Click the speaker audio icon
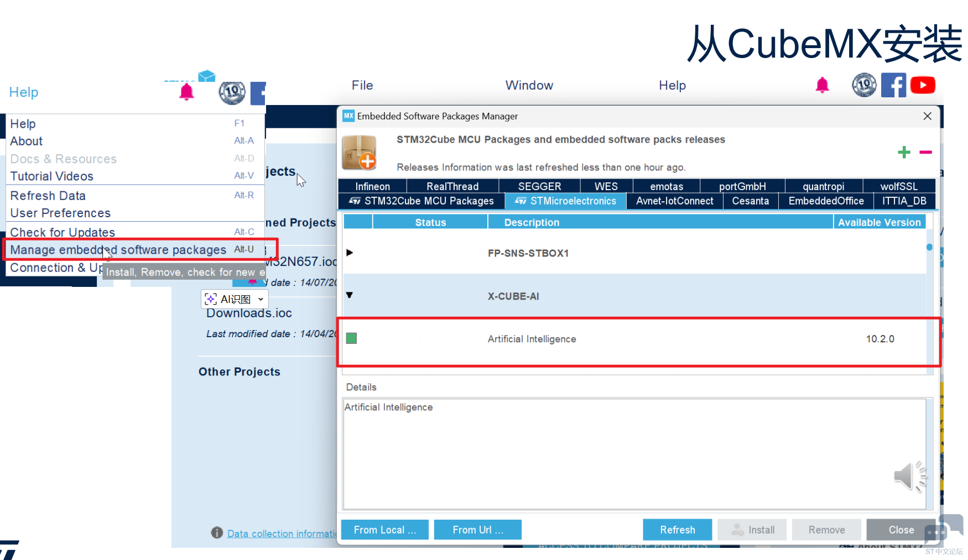This screenshot has height=560, width=968. point(909,476)
